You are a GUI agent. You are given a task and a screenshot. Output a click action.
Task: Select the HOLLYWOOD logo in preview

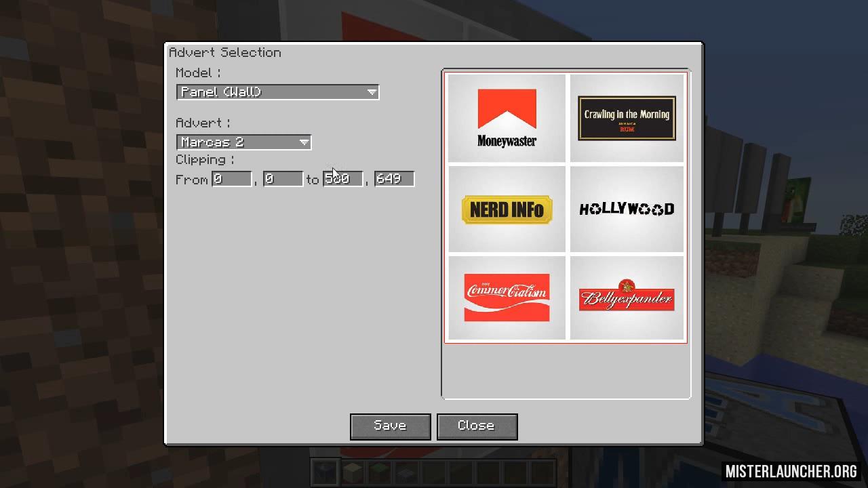[x=627, y=209]
